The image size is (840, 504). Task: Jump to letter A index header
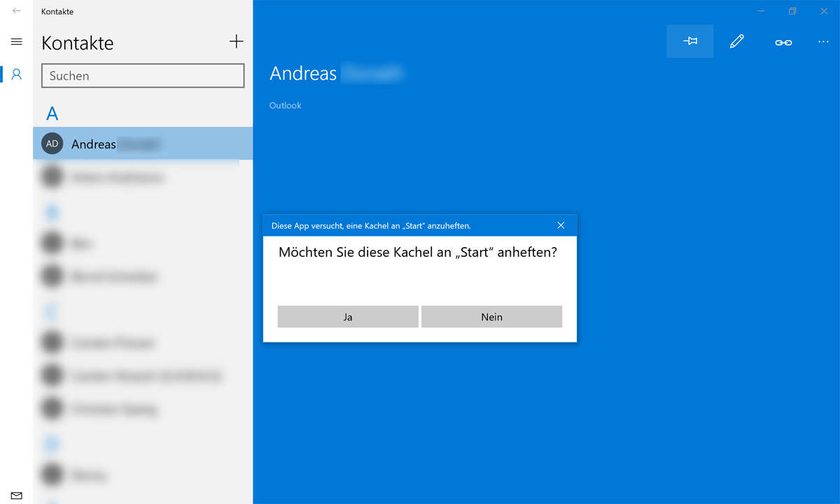(x=52, y=113)
